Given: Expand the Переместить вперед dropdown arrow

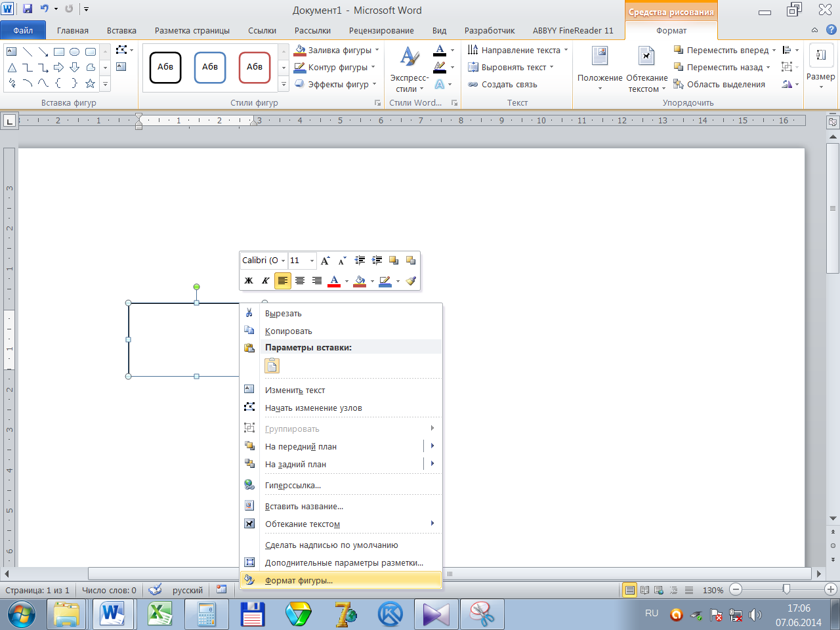Looking at the screenshot, I should (x=774, y=50).
